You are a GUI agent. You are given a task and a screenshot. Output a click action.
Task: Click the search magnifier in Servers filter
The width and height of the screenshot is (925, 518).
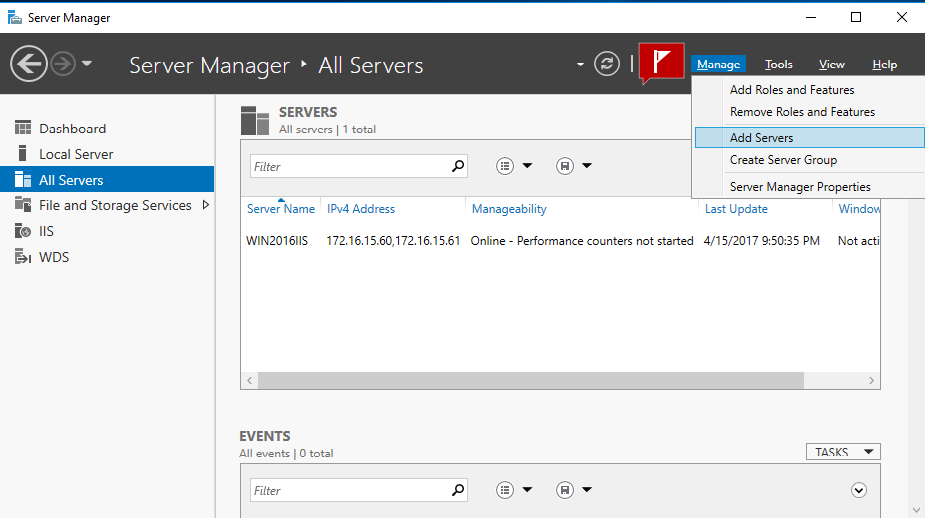[x=458, y=166]
